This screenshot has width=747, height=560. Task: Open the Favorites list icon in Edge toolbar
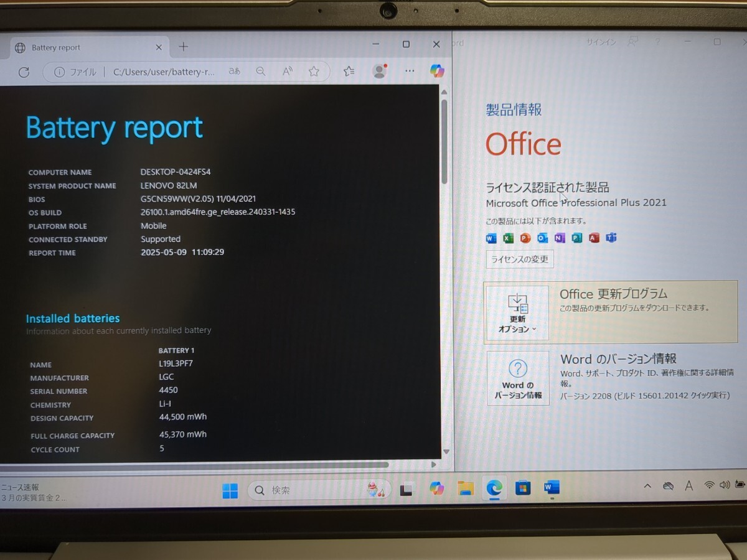(349, 71)
